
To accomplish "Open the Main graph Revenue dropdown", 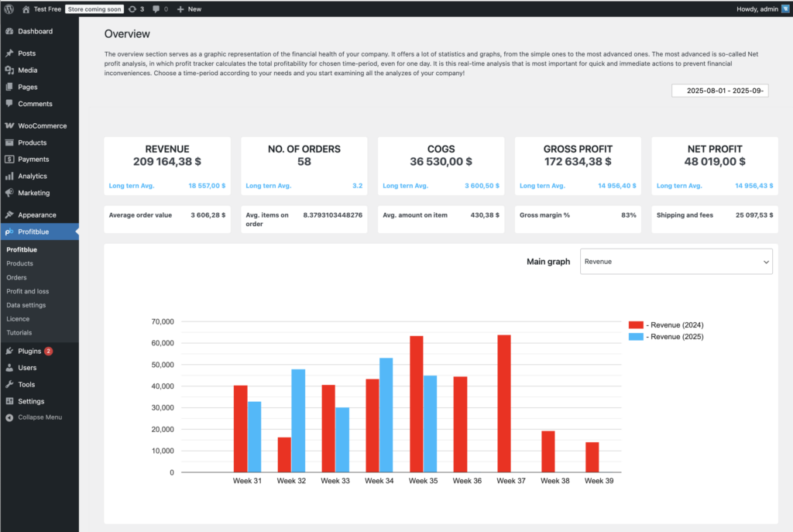I will coord(675,262).
